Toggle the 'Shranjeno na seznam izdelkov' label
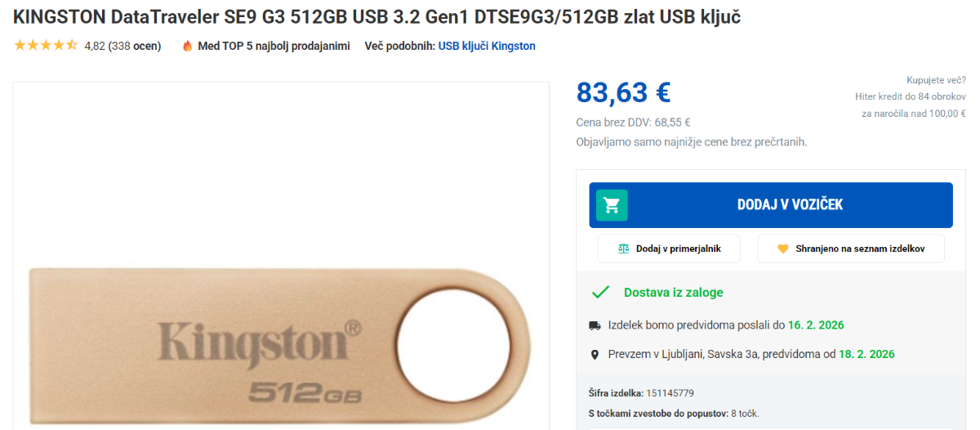The image size is (980, 430). point(860,249)
